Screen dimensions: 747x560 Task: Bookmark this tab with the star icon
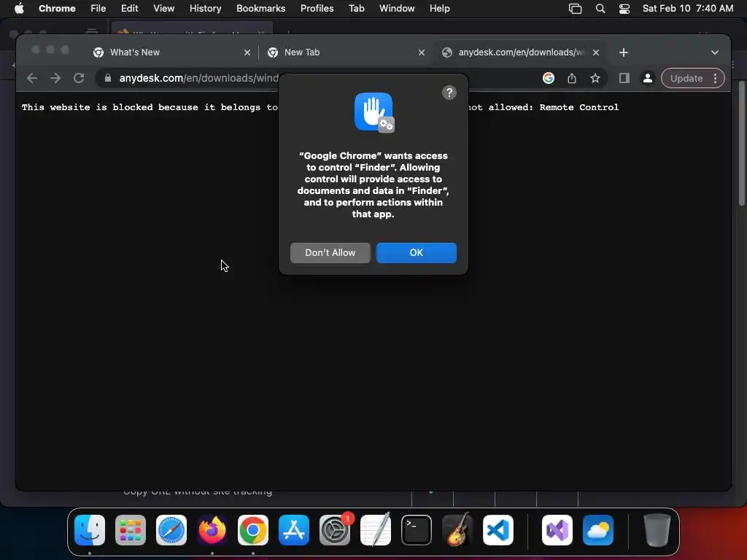pos(595,78)
